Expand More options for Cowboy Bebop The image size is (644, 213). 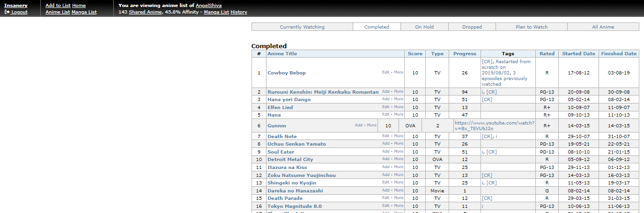399,73
